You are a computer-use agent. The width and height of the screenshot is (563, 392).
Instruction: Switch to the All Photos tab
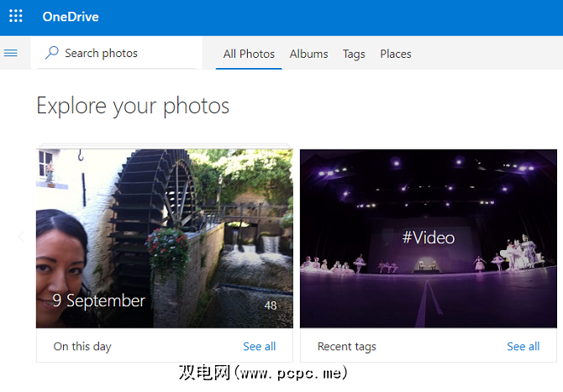point(249,54)
